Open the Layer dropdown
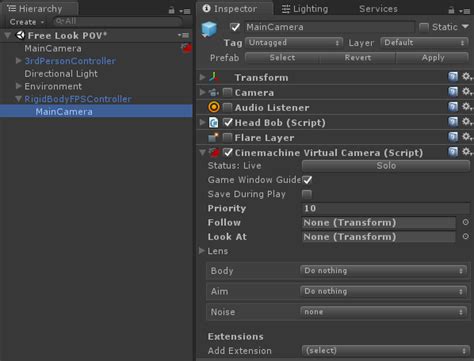Viewport: 474px width, 361px height. pos(424,43)
